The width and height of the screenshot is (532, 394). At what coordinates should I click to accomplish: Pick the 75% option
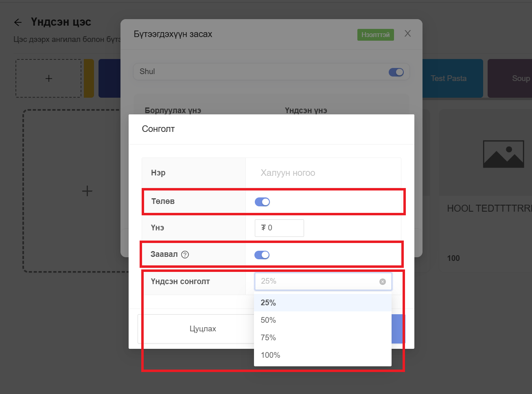(x=269, y=338)
